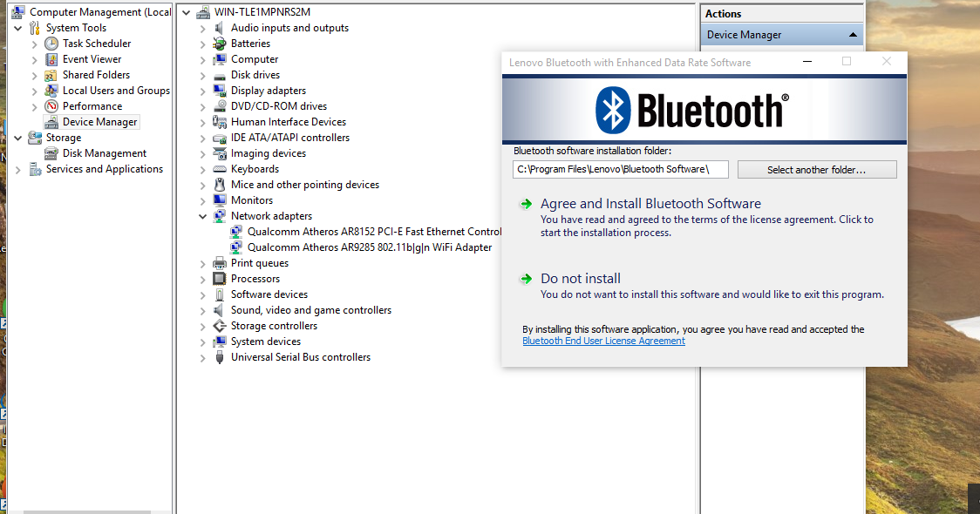Viewport: 980px width, 514px height.
Task: Expand the Keyboards category
Action: 202,169
